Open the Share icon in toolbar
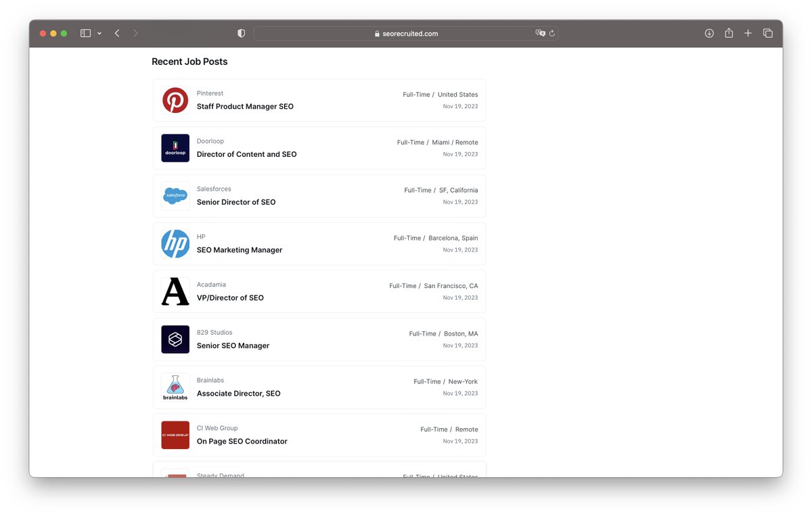812x516 pixels. click(x=729, y=33)
